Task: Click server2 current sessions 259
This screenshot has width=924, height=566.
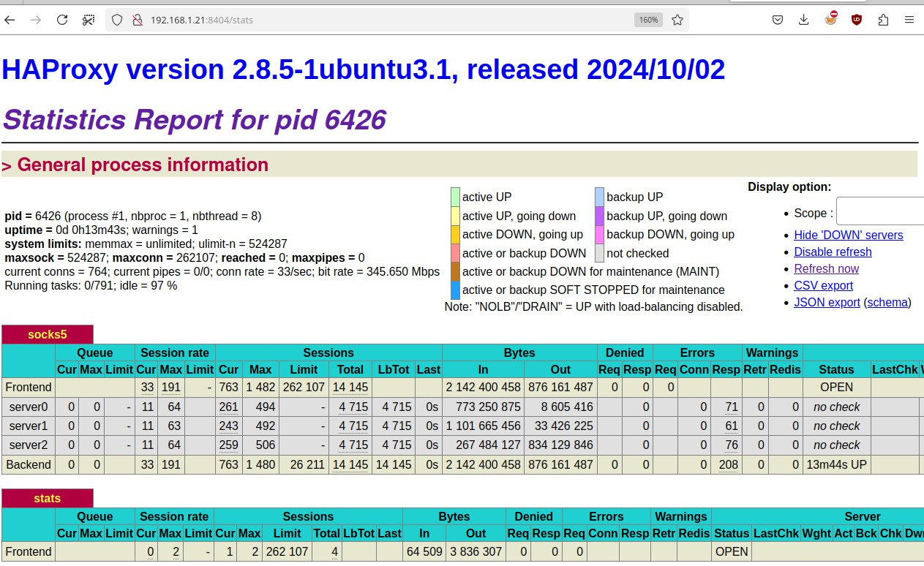Action: pyautogui.click(x=229, y=445)
